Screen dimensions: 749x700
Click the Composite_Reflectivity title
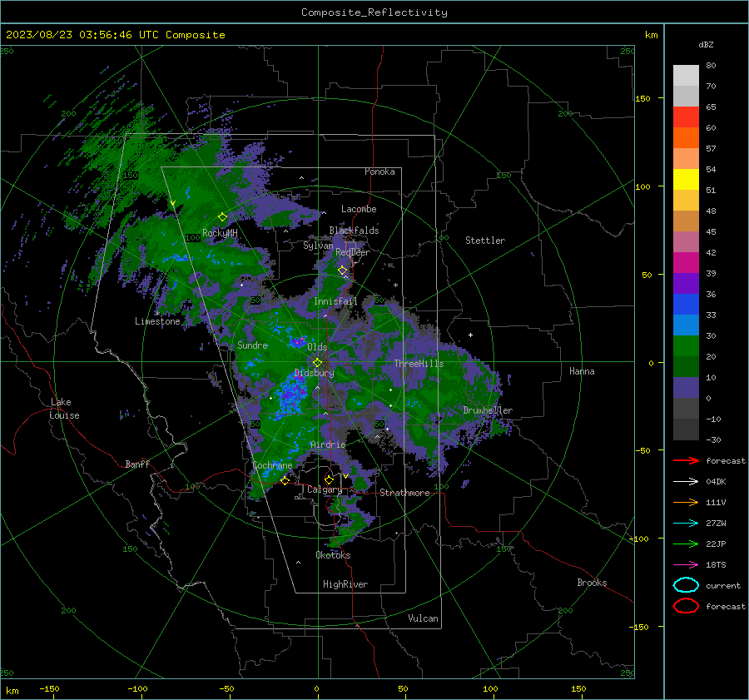coord(374,12)
